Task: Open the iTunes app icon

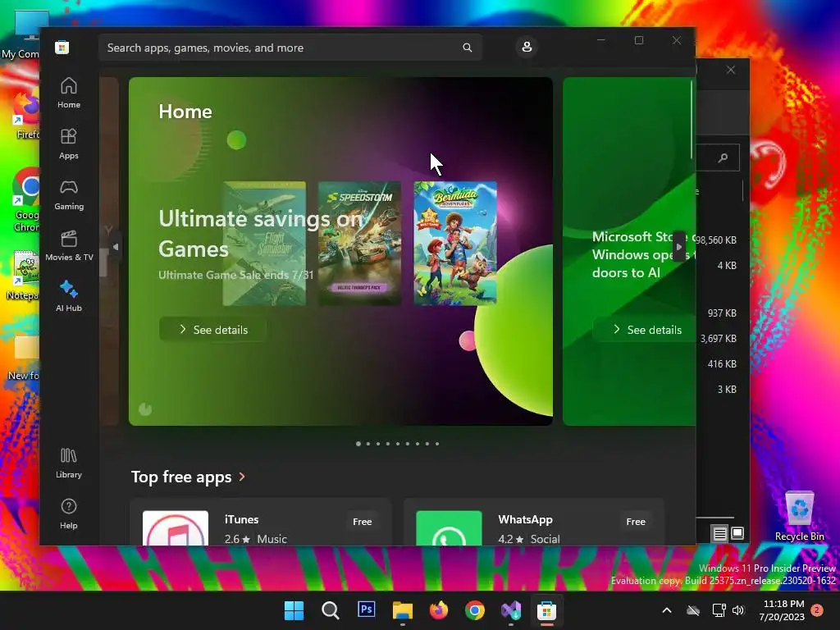Action: [x=176, y=528]
